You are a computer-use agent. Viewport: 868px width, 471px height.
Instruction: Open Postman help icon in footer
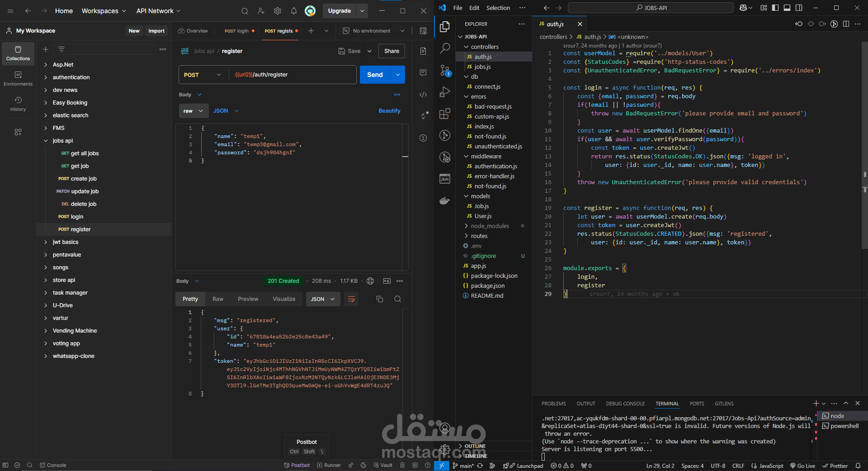(x=428, y=465)
